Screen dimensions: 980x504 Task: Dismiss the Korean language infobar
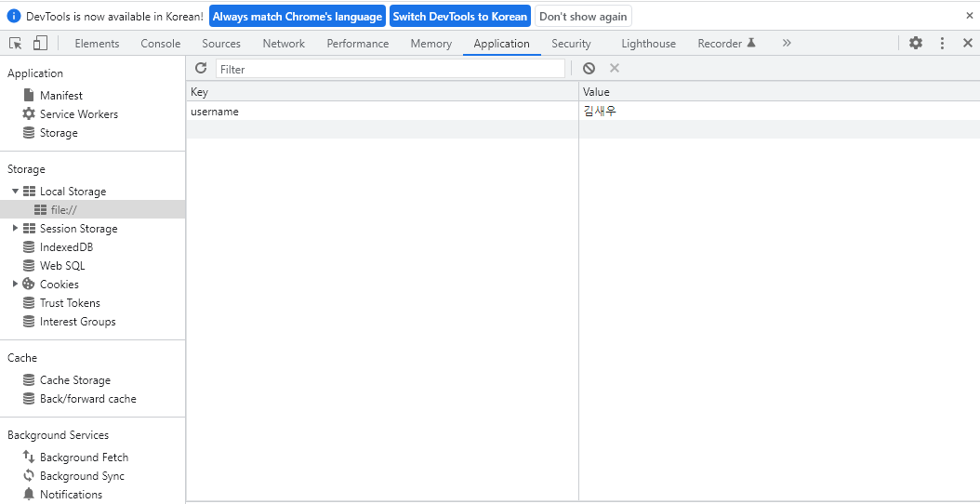(970, 16)
